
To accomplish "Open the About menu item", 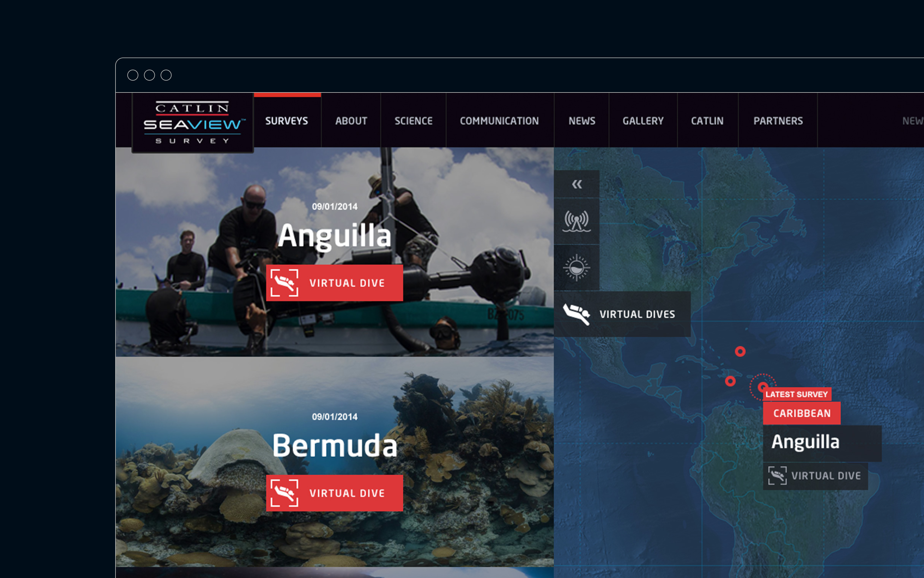I will pos(351,121).
